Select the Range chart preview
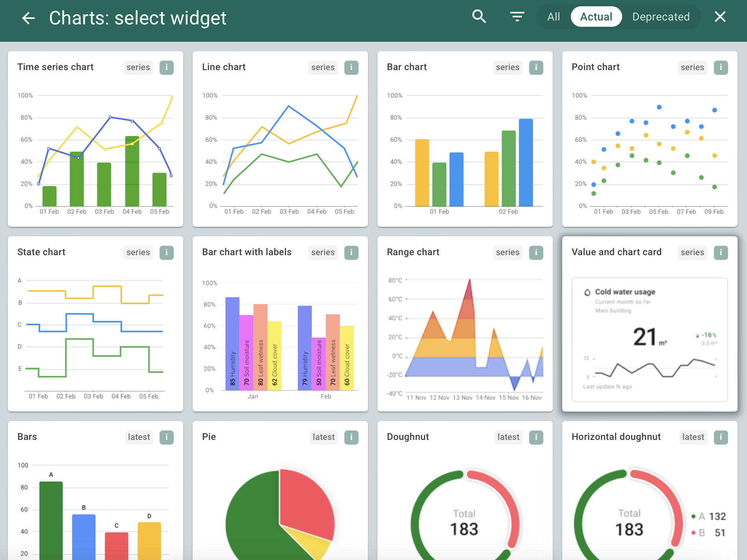This screenshot has width=747, height=560. tap(465, 339)
